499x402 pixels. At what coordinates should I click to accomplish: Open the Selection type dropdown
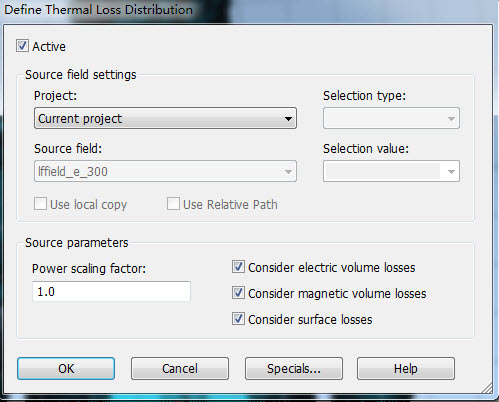[391, 118]
